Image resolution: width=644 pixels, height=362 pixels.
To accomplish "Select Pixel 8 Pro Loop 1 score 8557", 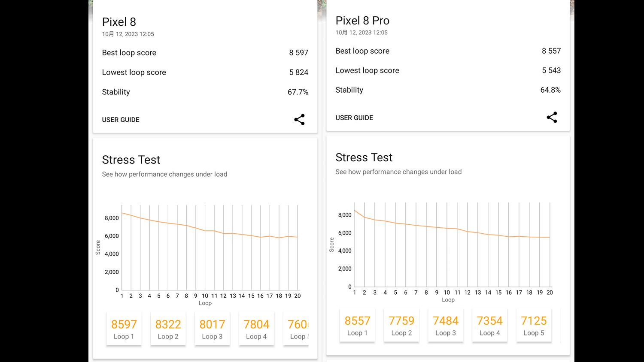I will click(357, 325).
